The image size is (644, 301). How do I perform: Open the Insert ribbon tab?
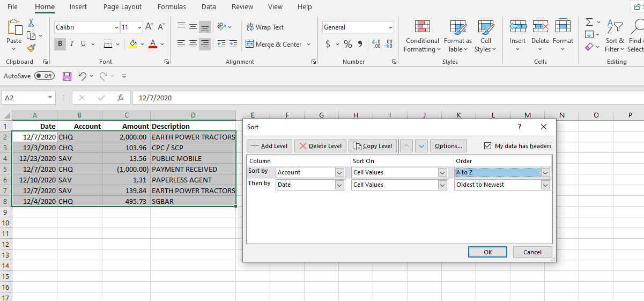coord(78,7)
